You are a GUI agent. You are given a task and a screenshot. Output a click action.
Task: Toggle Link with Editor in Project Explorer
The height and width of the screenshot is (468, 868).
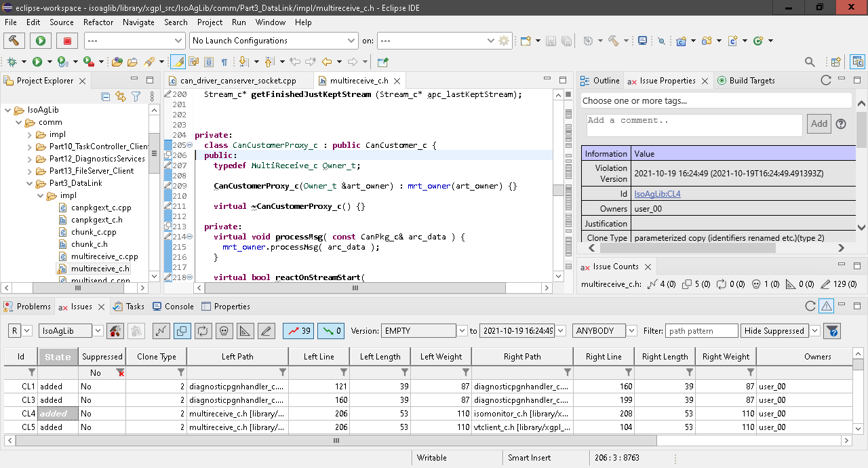click(x=121, y=97)
